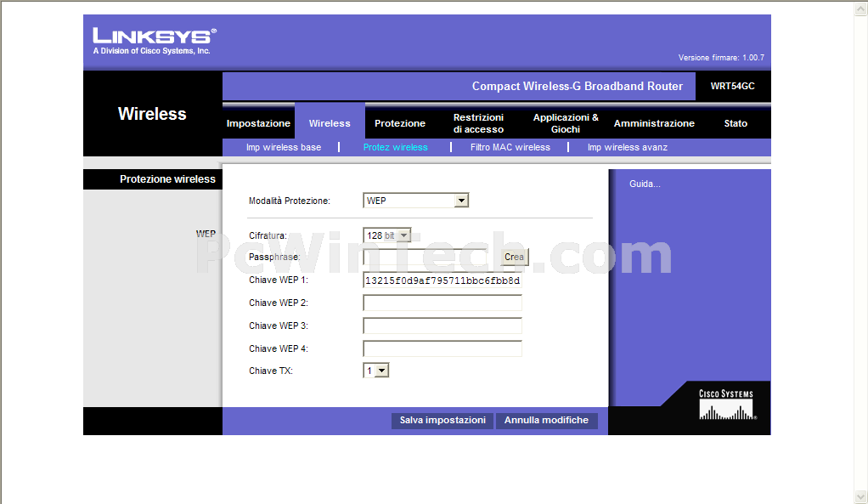Click the Chiave WEP 4 label
The height and width of the screenshot is (504, 868).
coord(279,348)
